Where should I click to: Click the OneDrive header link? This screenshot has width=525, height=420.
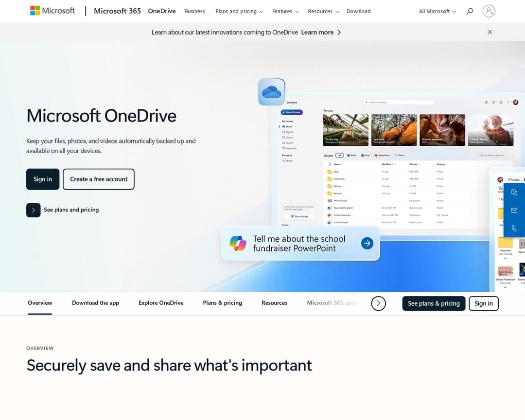pyautogui.click(x=162, y=11)
